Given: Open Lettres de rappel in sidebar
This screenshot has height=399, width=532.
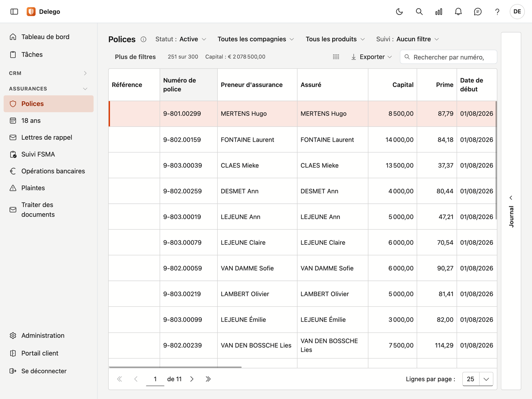Looking at the screenshot, I should coord(49,138).
